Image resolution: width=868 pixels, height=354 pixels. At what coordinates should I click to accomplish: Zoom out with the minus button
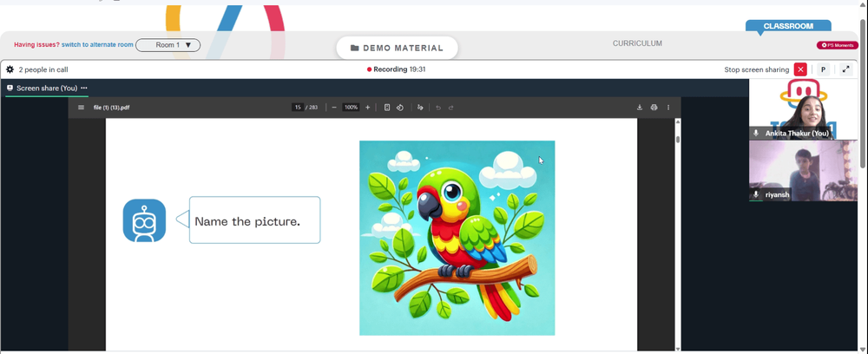point(334,108)
